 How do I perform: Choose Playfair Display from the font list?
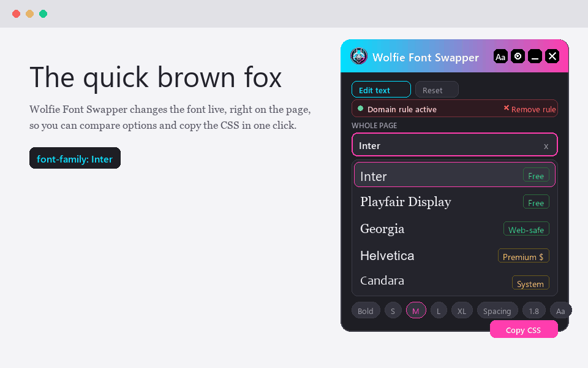454,202
